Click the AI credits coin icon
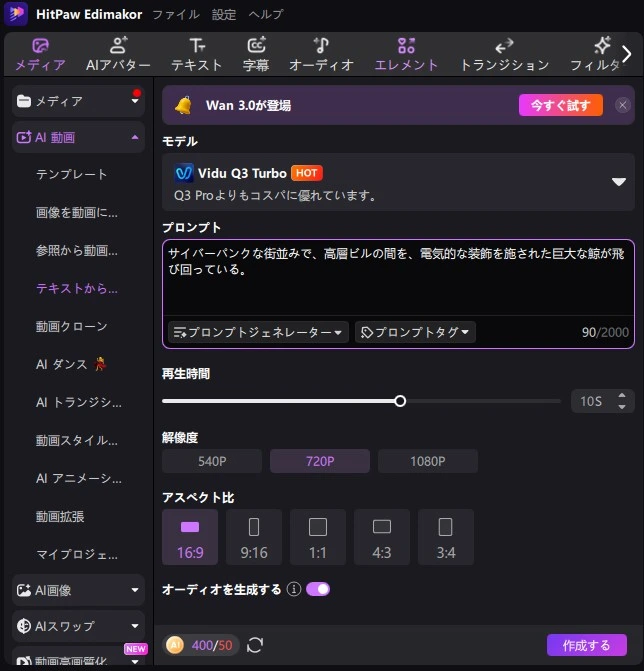 point(175,645)
